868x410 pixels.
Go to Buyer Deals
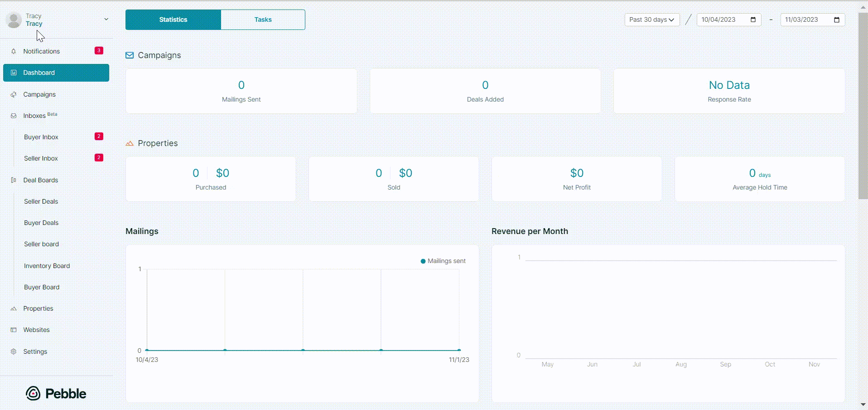pyautogui.click(x=41, y=223)
